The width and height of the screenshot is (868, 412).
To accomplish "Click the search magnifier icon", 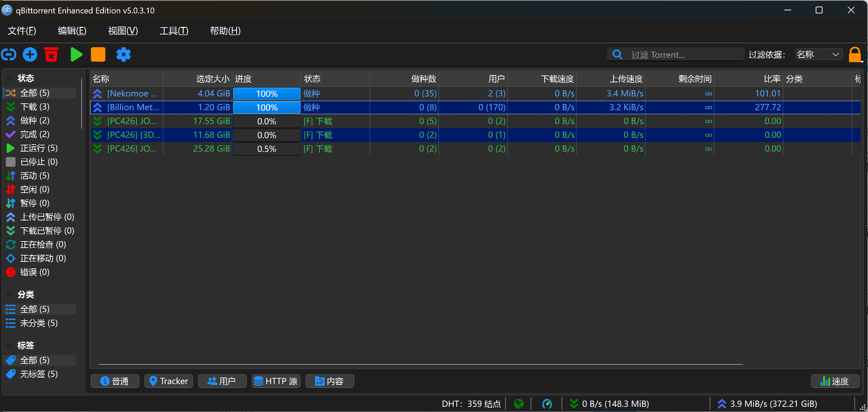I will point(617,54).
